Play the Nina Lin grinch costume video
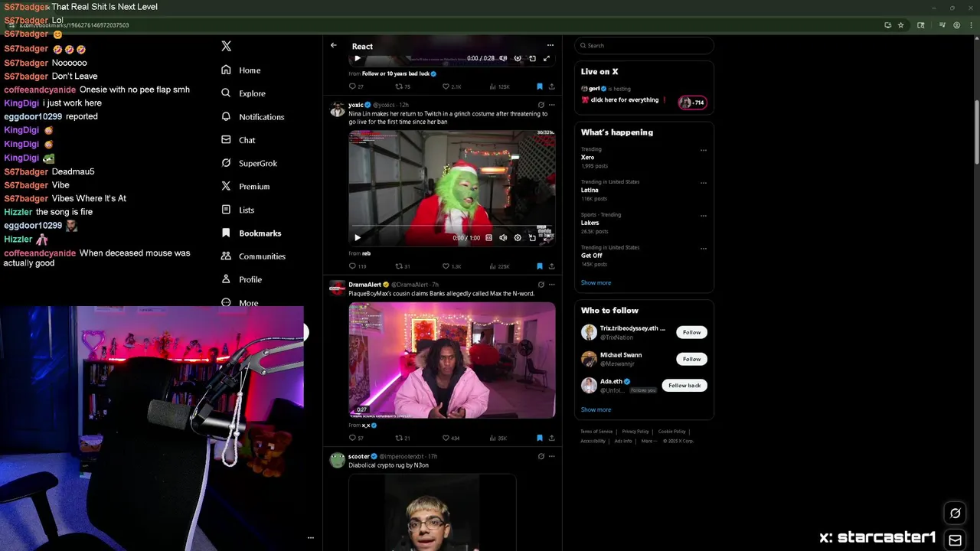The image size is (980, 551). [357, 238]
